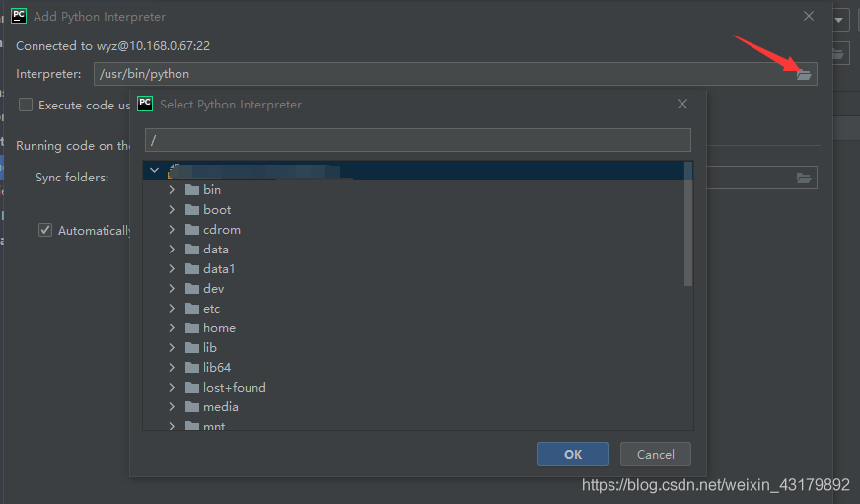860x504 pixels.
Task: Select the dev folder in tree
Action: point(213,289)
